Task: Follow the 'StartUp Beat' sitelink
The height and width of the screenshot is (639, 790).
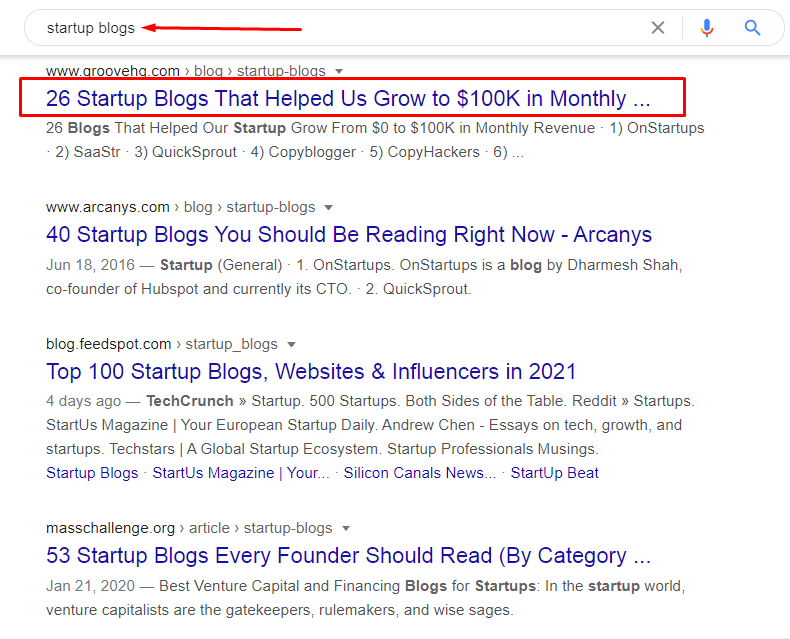Action: (x=555, y=473)
